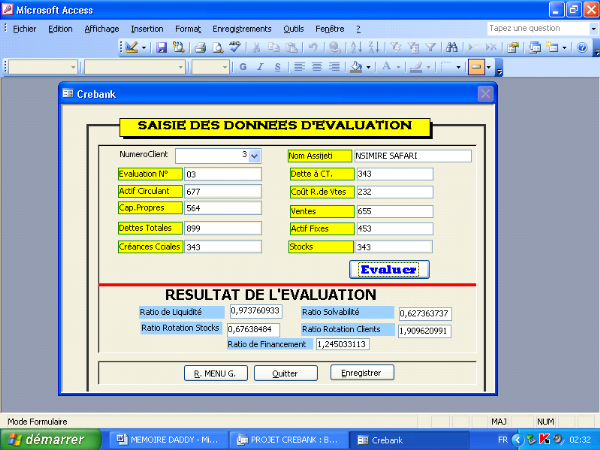
Task: Run the spelling check icon
Action: [x=235, y=47]
